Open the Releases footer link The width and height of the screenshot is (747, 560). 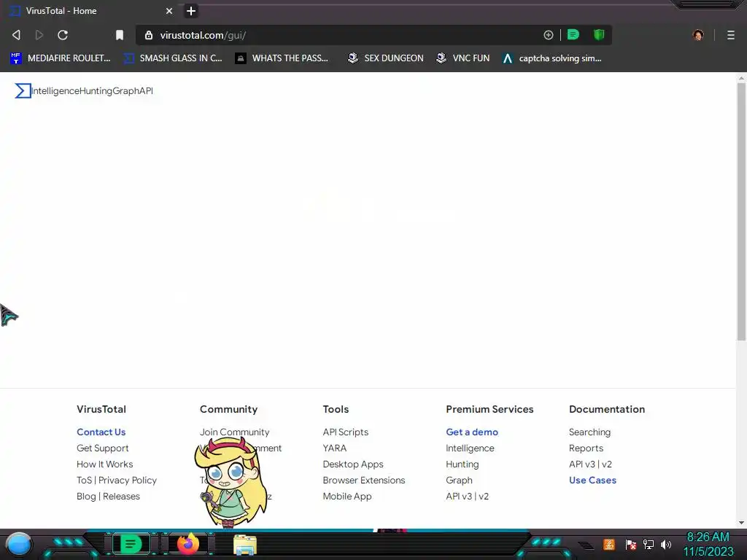coord(122,496)
